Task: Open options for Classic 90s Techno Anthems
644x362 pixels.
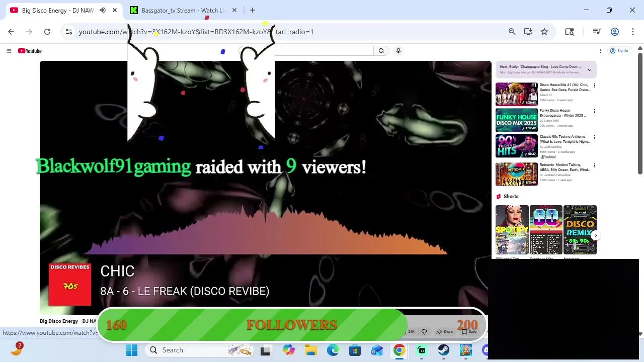Action: (594, 137)
